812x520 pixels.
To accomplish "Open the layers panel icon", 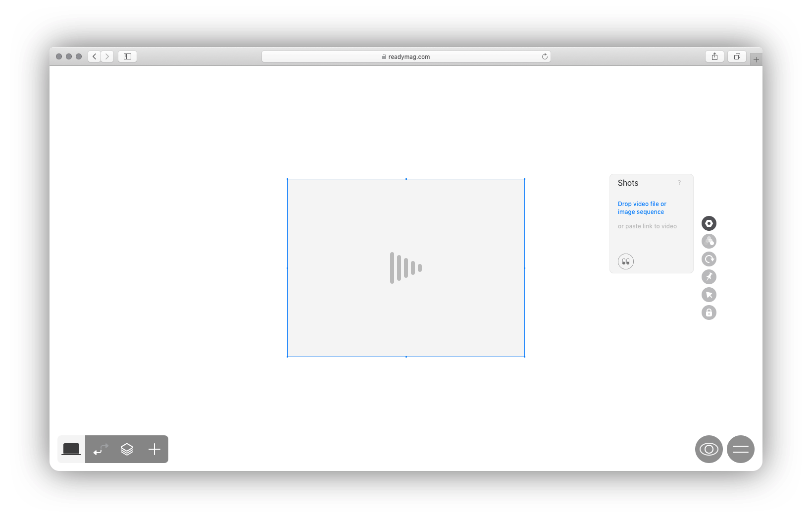I will coord(127,449).
